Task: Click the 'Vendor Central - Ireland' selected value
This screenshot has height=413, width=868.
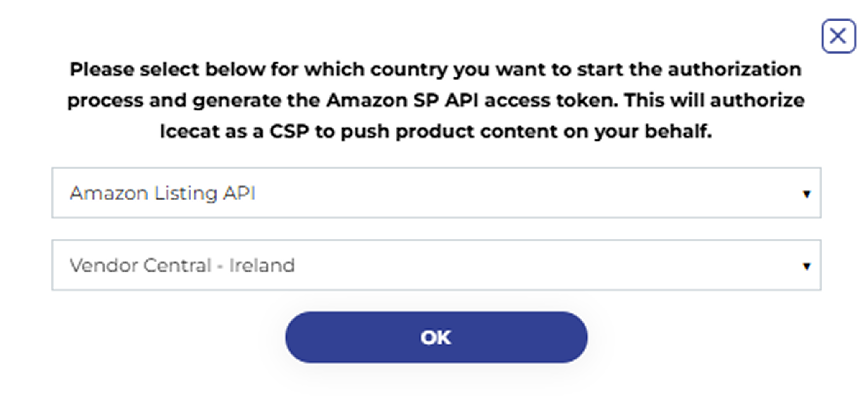Action: coord(182,265)
